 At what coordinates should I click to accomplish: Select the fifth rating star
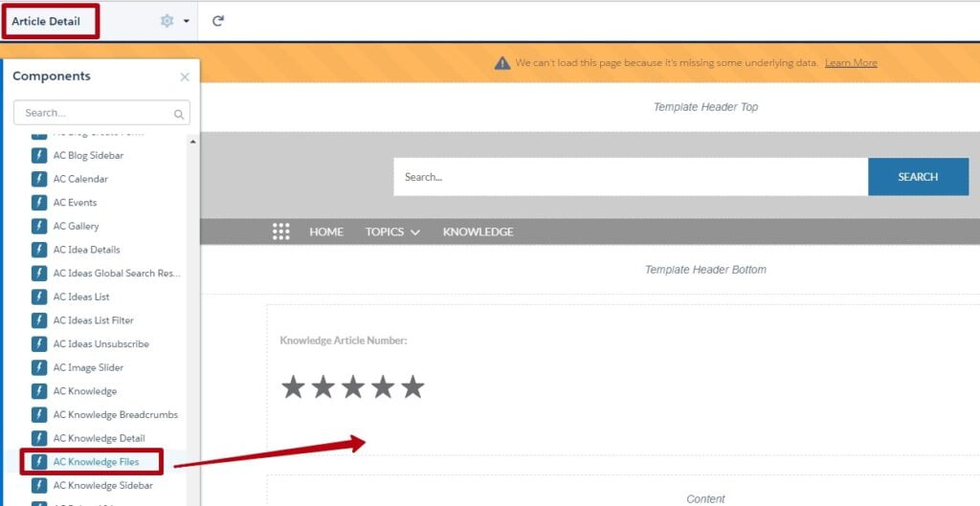click(x=413, y=387)
